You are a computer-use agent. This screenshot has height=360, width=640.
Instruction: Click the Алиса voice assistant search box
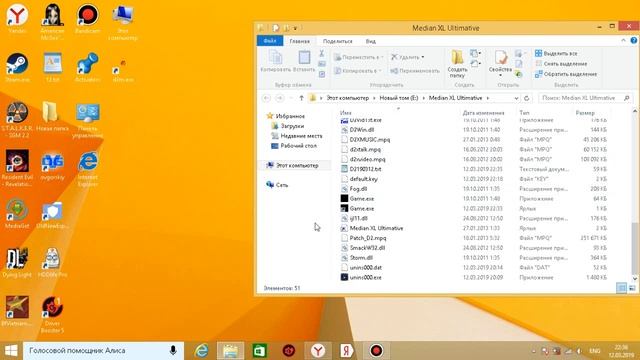[x=103, y=351]
